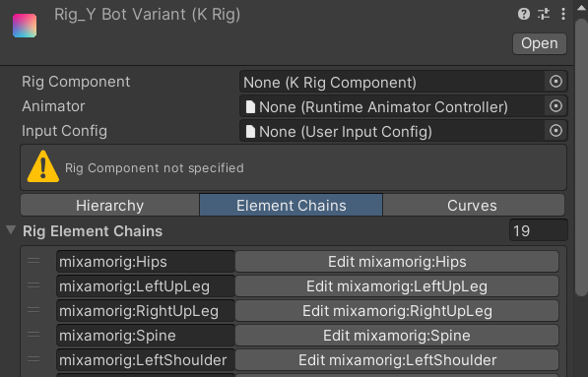The width and height of the screenshot is (588, 377).
Task: Click the Open button
Action: [540, 44]
